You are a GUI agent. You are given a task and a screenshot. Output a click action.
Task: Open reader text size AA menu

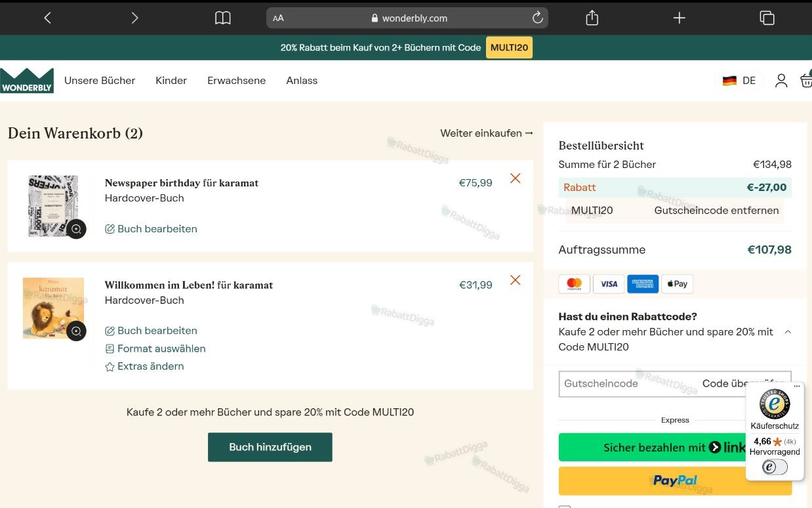[278, 18]
